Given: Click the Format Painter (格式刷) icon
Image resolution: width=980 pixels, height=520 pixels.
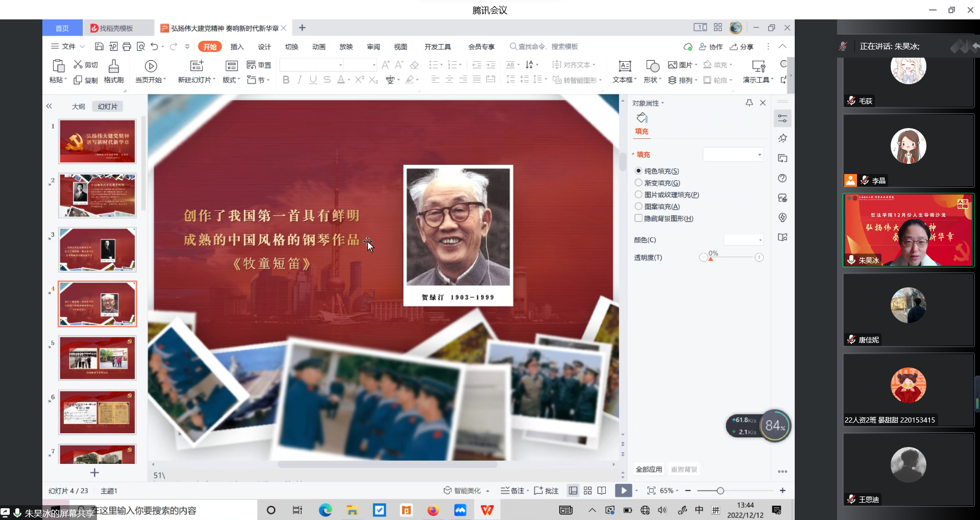Looking at the screenshot, I should [114, 66].
